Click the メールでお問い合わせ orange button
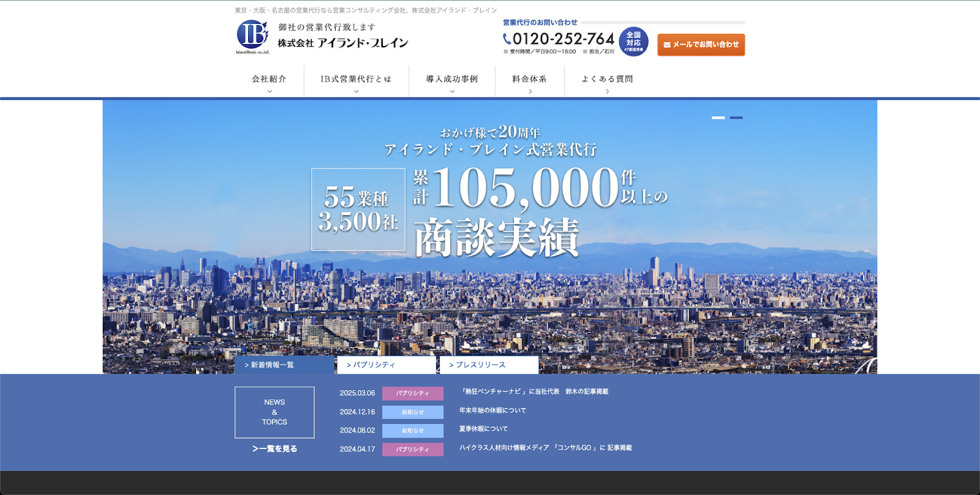Viewport: 980px width, 495px height. pyautogui.click(x=701, y=45)
